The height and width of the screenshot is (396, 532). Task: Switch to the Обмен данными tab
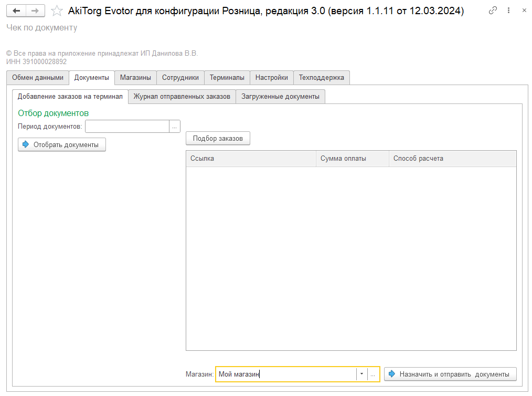[x=38, y=77]
